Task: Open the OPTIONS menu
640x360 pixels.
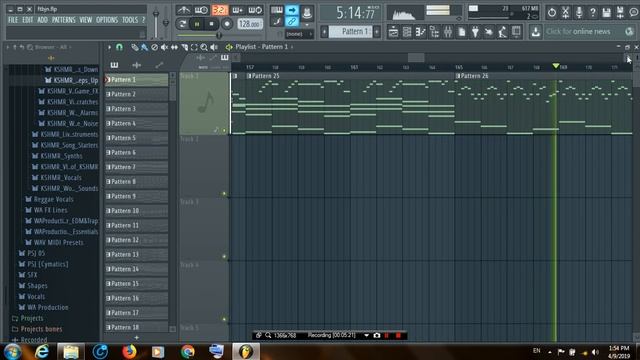Action: (x=107, y=20)
